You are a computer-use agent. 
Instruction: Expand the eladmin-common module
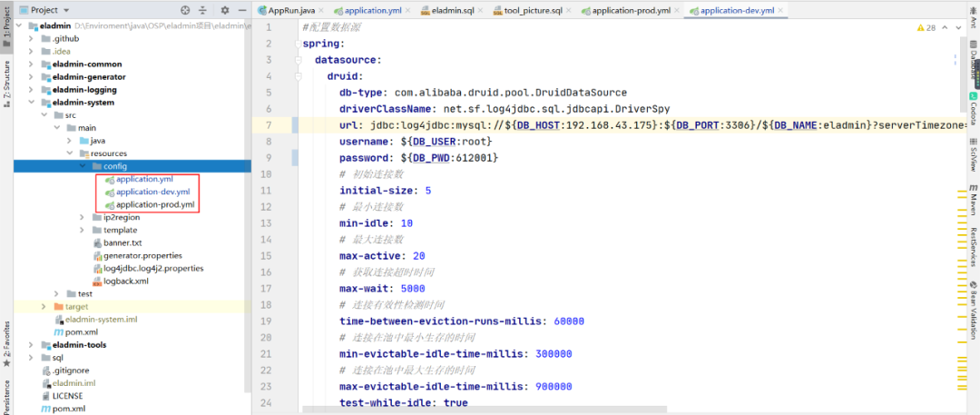tap(32, 64)
